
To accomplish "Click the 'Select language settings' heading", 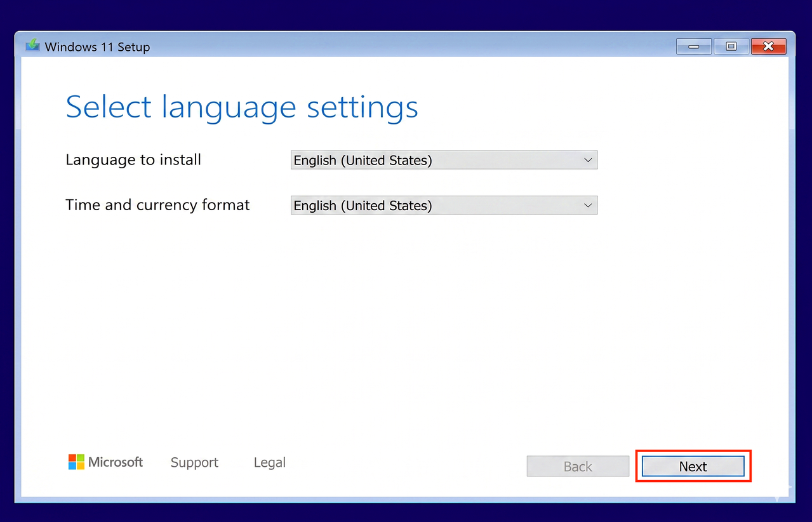I will pos(242,107).
